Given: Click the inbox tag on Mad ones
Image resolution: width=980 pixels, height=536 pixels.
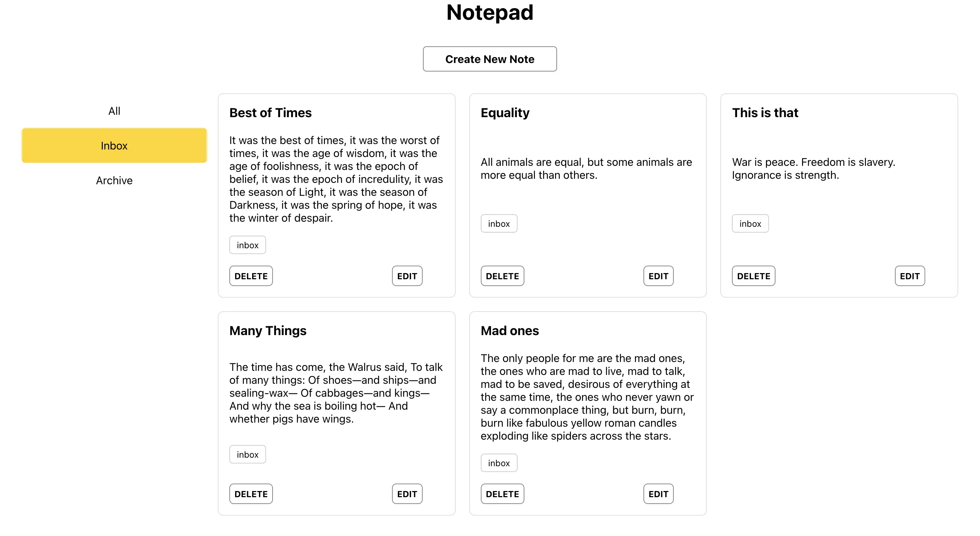Looking at the screenshot, I should pos(499,463).
